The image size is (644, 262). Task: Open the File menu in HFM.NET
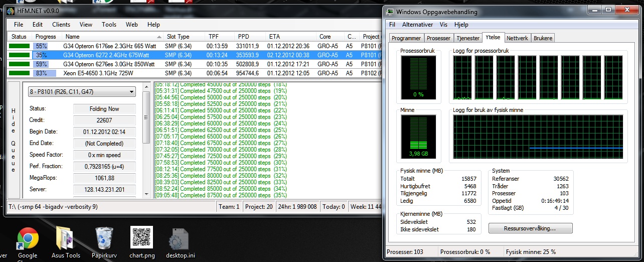pyautogui.click(x=19, y=25)
